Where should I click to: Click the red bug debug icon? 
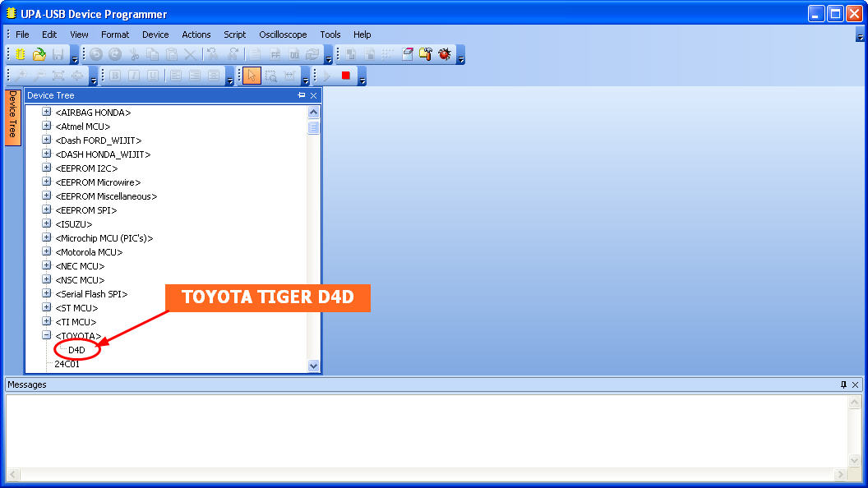[x=445, y=54]
